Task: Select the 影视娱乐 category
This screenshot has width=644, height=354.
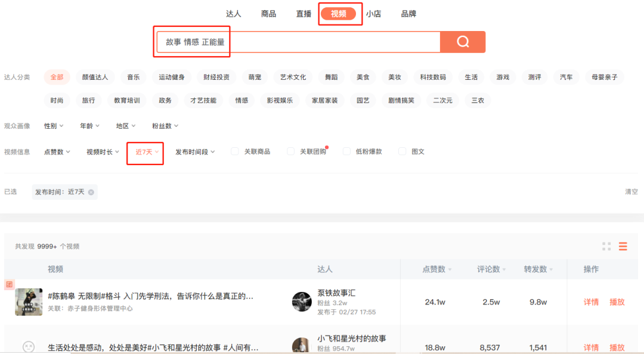Action: click(280, 101)
